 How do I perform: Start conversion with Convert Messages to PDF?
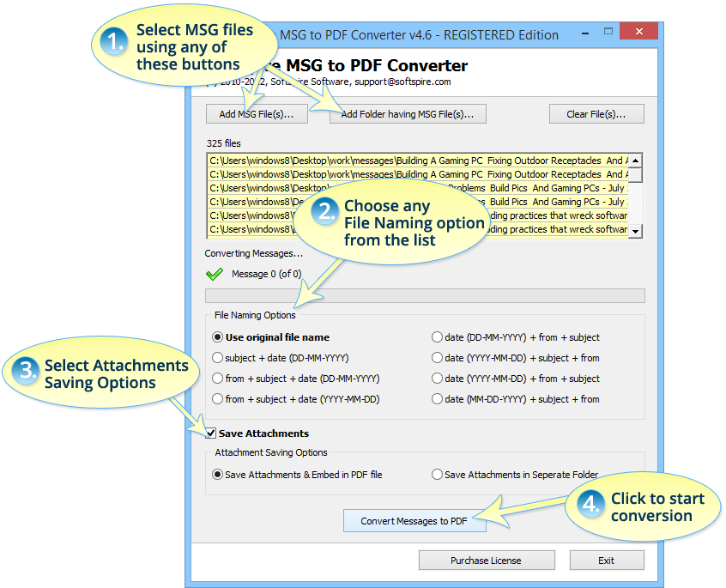pyautogui.click(x=414, y=521)
